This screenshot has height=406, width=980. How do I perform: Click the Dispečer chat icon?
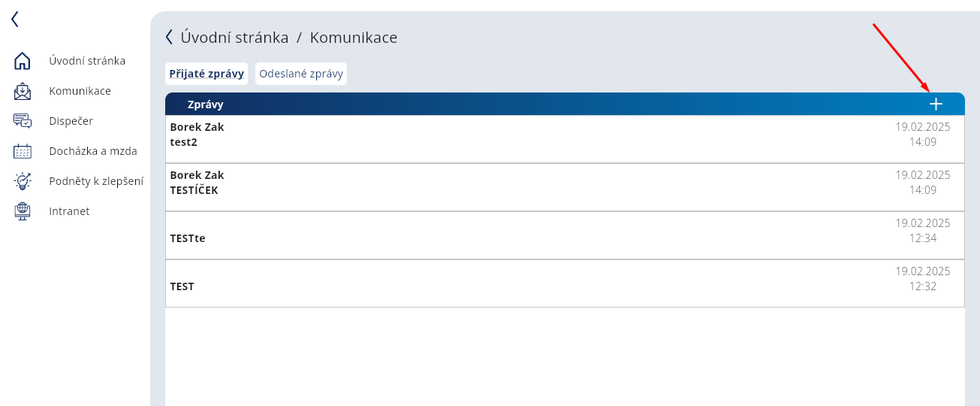23,121
